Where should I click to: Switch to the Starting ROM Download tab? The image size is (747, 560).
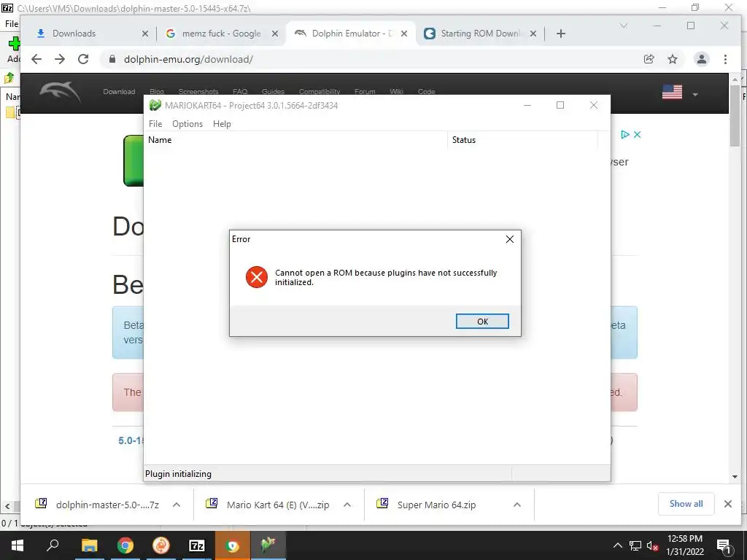(x=480, y=34)
